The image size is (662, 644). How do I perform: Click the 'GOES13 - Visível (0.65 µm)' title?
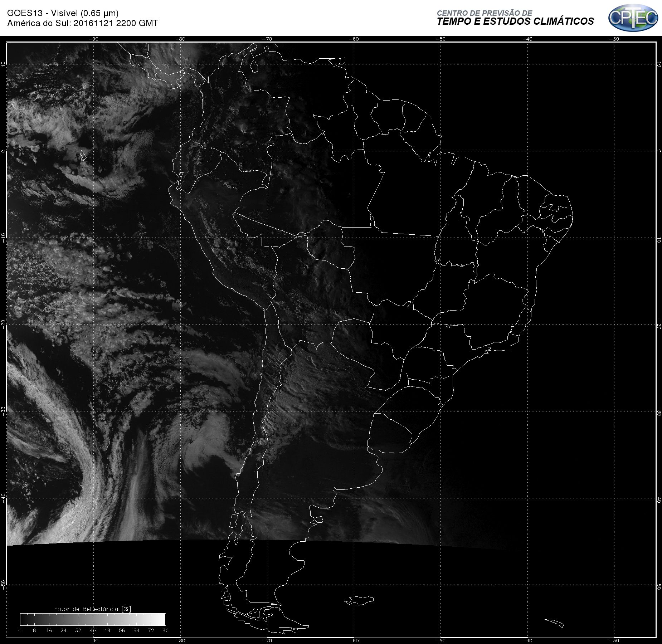[63, 13]
